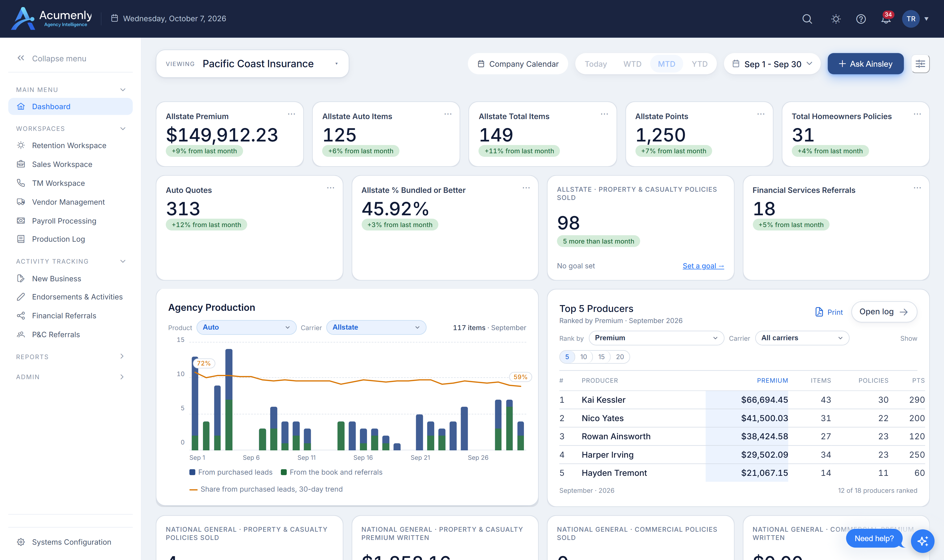Open Production Log in sidebar
The width and height of the screenshot is (944, 560).
[70, 239]
